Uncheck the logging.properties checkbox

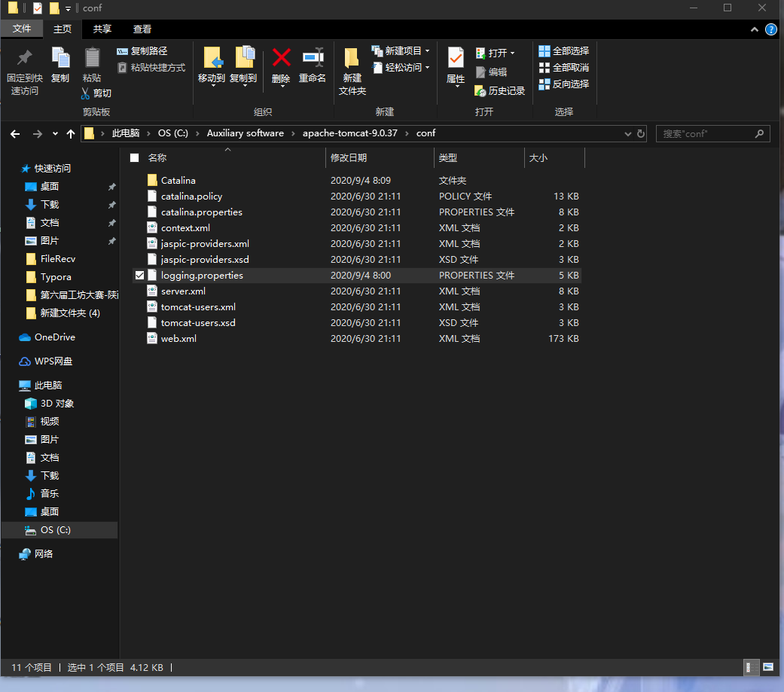[139, 275]
